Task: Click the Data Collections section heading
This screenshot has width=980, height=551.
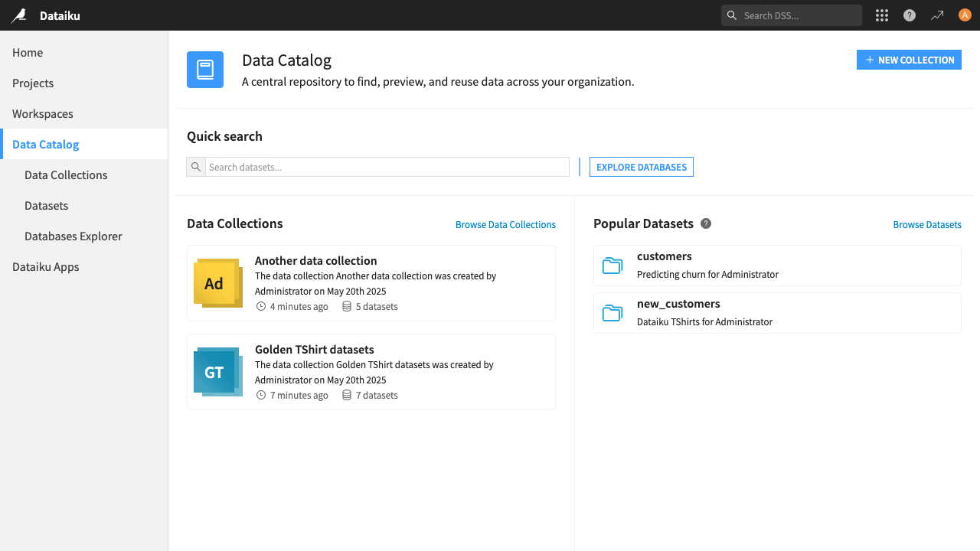Action: [235, 223]
